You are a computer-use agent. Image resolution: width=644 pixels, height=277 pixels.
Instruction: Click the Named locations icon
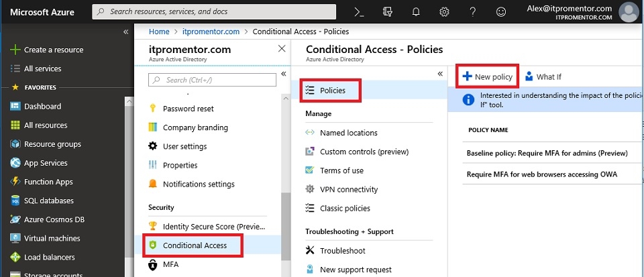[310, 133]
